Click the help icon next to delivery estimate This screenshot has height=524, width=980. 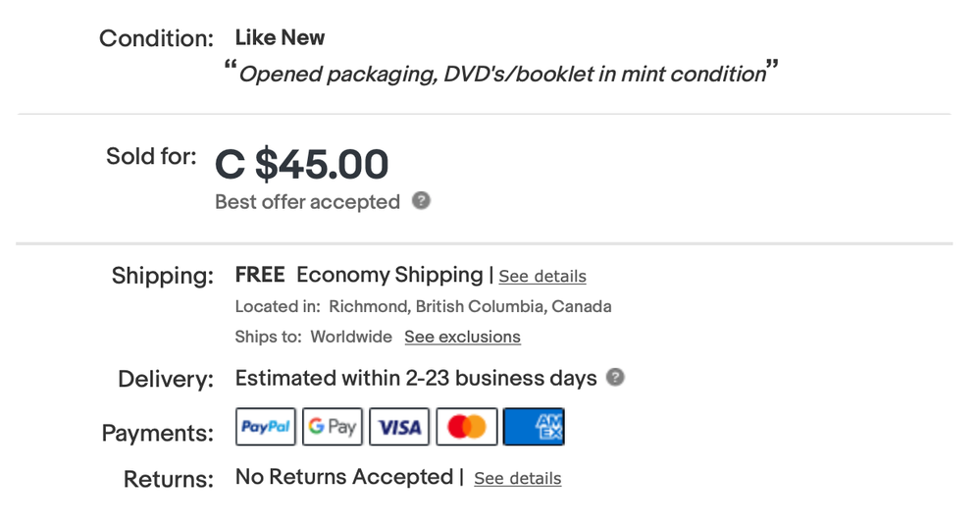[615, 378]
